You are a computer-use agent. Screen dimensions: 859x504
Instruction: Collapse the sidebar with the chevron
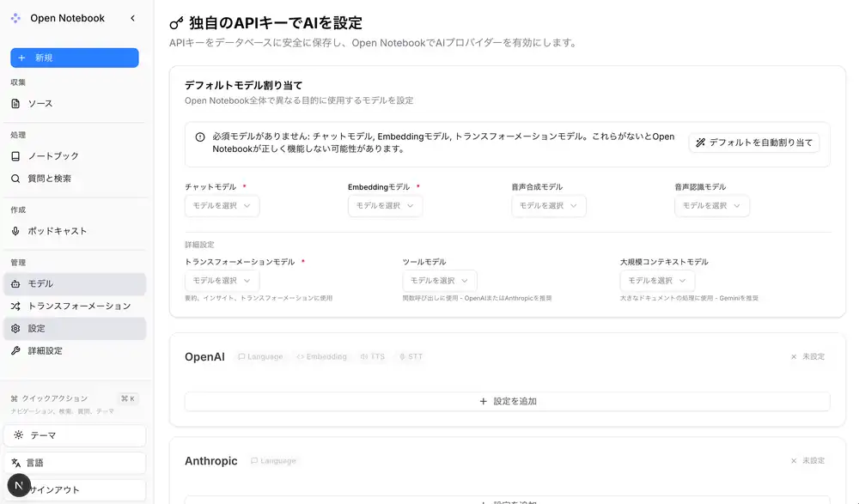pyautogui.click(x=133, y=17)
